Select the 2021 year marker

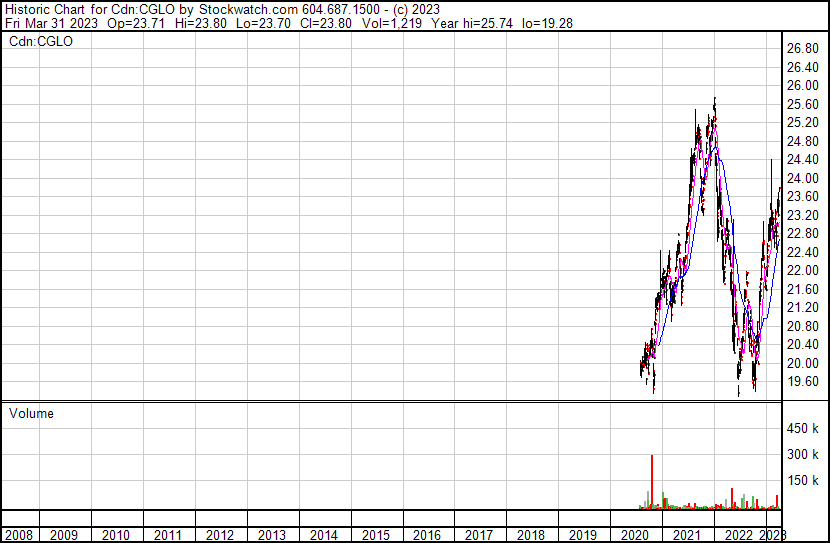686,535
